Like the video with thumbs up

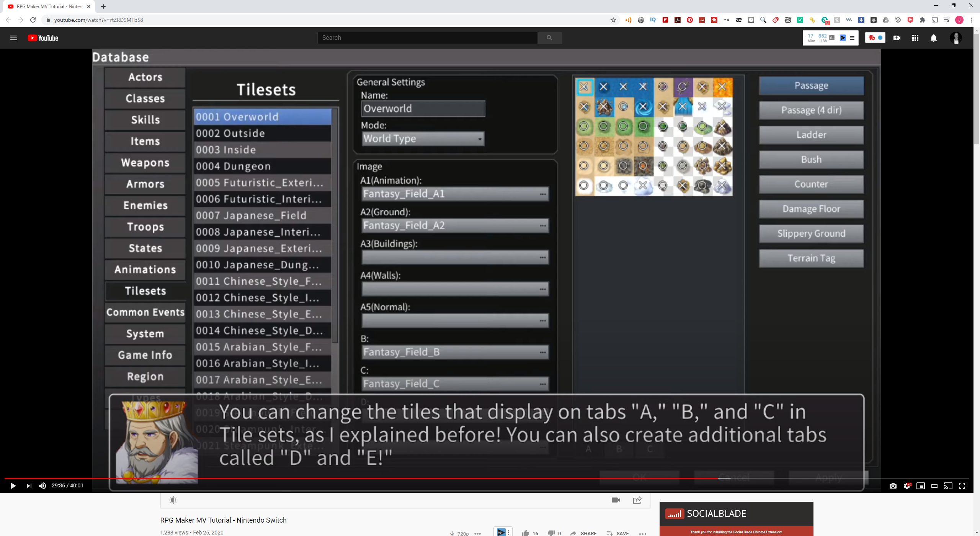(x=526, y=533)
